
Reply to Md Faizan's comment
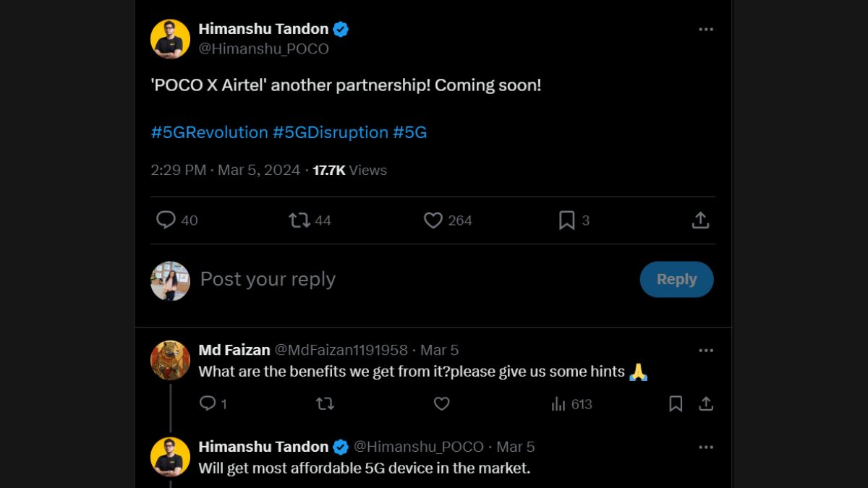tap(208, 403)
